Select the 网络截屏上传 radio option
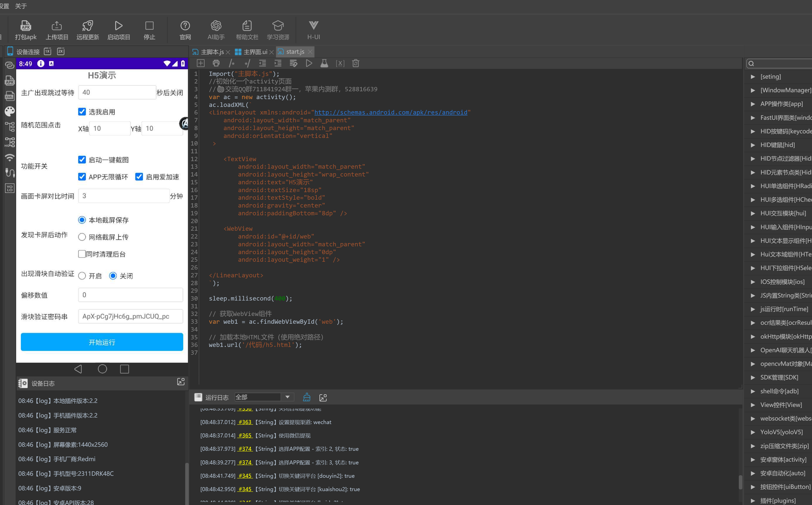 pos(82,237)
